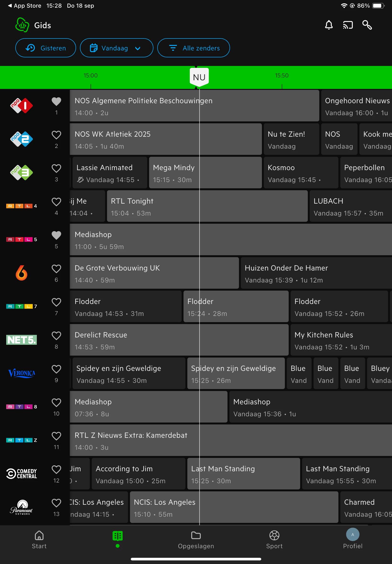Open According to Jim at 15:00
The height and width of the screenshot is (564, 392).
138,474
